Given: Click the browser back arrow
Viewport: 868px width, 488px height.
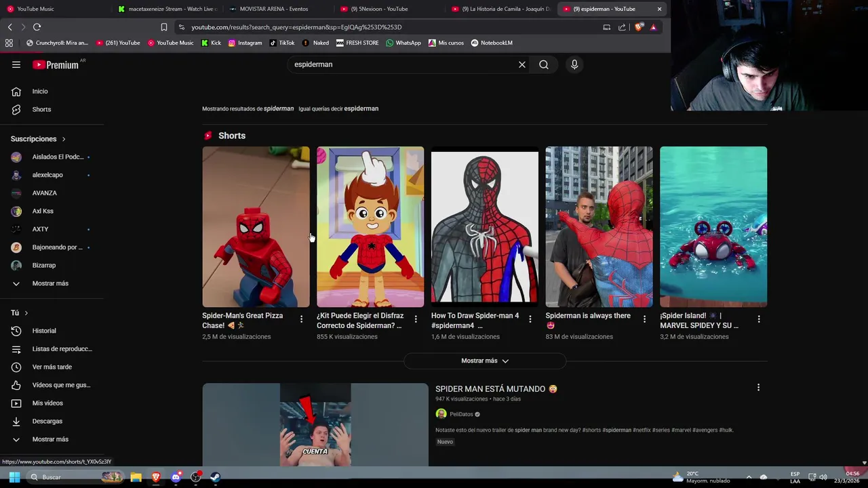Looking at the screenshot, I should (9, 27).
